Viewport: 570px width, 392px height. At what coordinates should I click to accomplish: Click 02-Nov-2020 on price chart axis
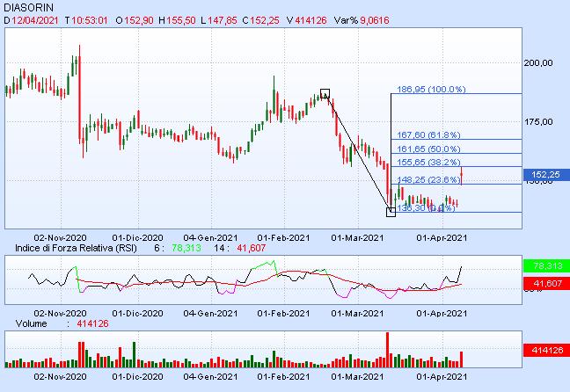[x=60, y=238]
